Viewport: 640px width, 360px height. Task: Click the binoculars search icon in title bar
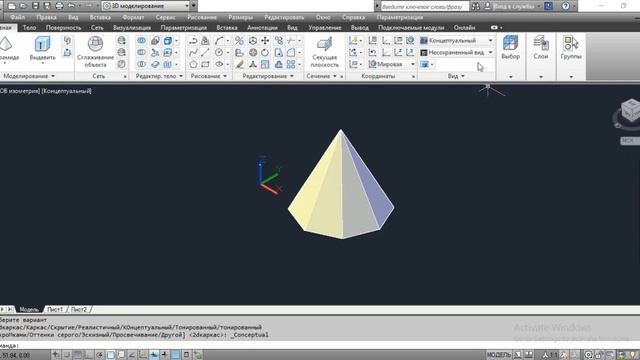click(x=476, y=6)
